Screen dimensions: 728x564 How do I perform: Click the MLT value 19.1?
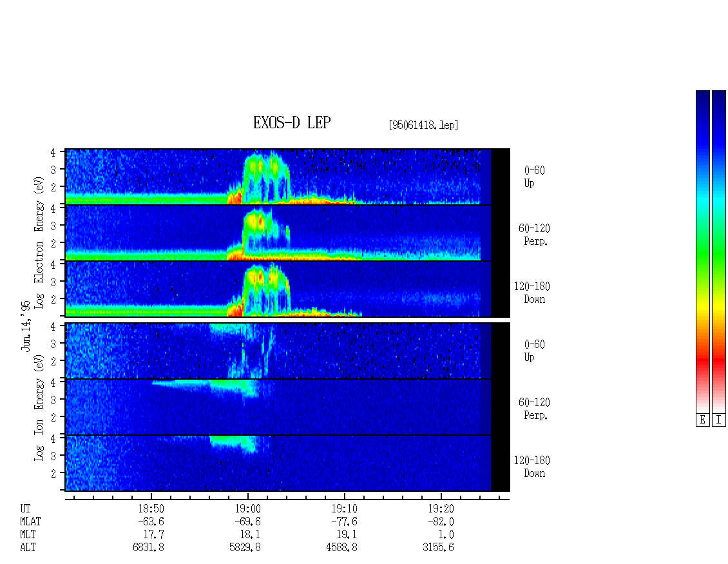(347, 535)
